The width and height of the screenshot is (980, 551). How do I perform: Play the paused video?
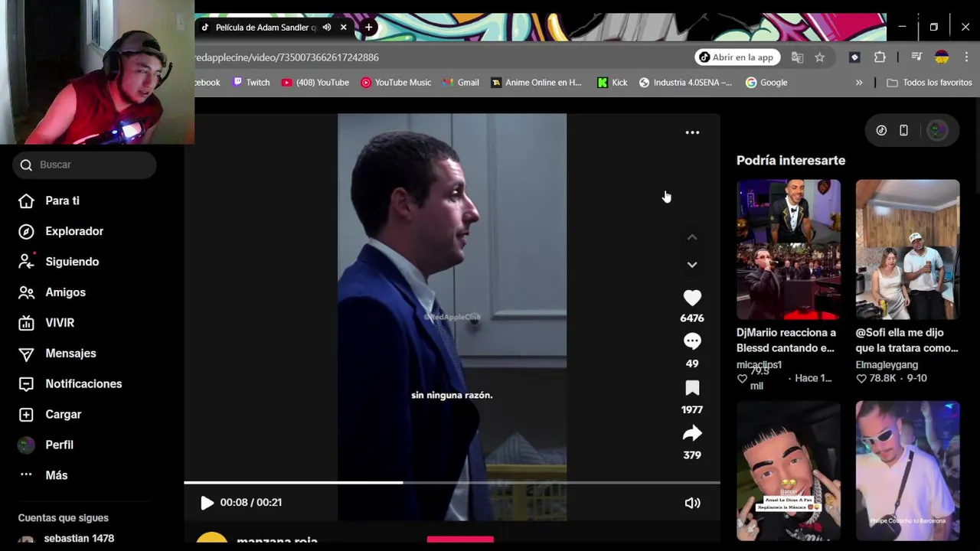[207, 503]
